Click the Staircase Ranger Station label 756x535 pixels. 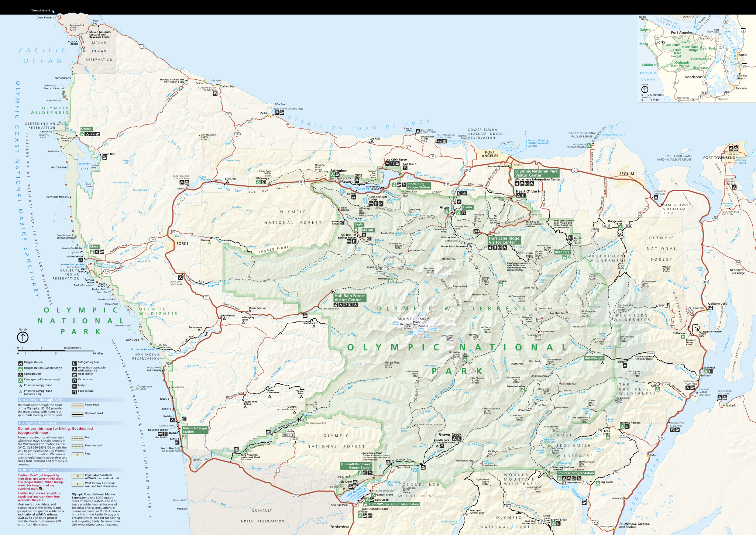575,473
